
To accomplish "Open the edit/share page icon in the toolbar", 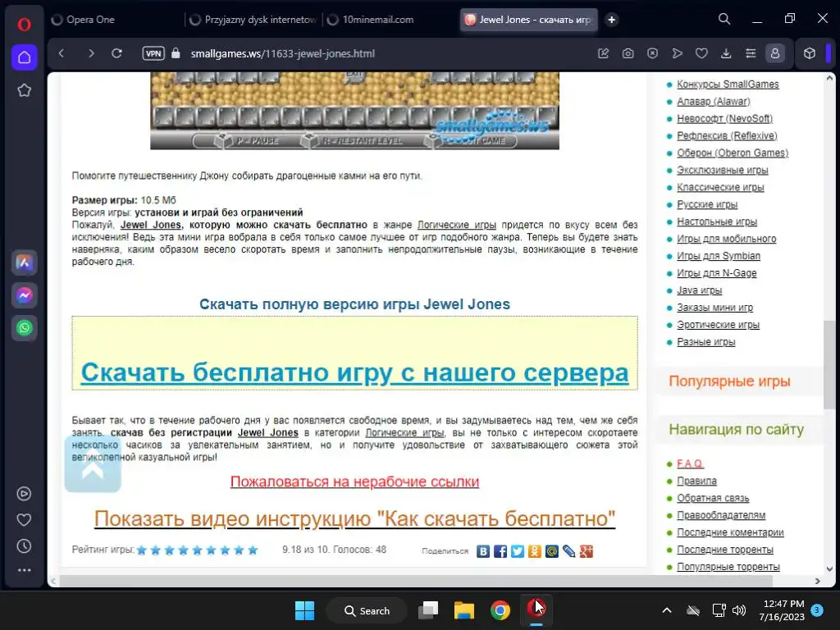I will click(x=603, y=53).
